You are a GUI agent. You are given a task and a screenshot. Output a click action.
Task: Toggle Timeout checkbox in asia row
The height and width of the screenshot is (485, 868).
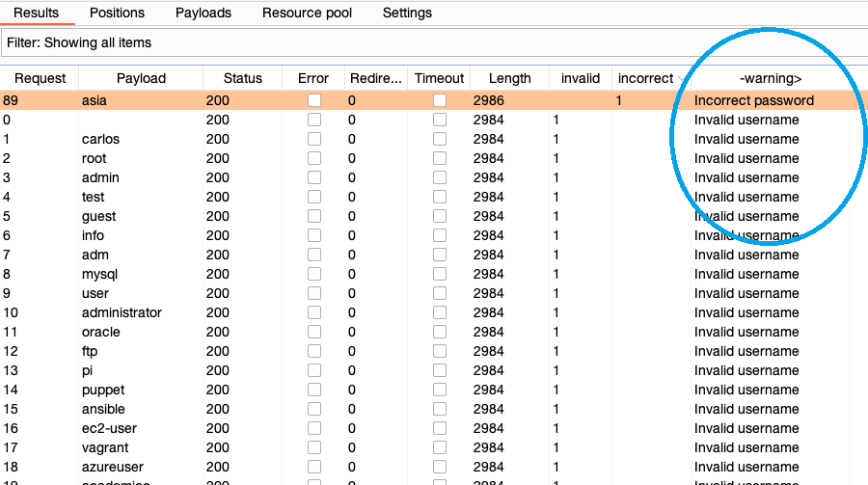[440, 100]
